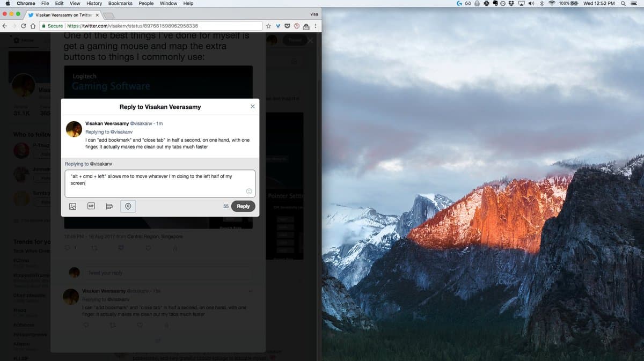Toggle location tagging on the reply
Screen dimensions: 644x361
click(x=128, y=207)
